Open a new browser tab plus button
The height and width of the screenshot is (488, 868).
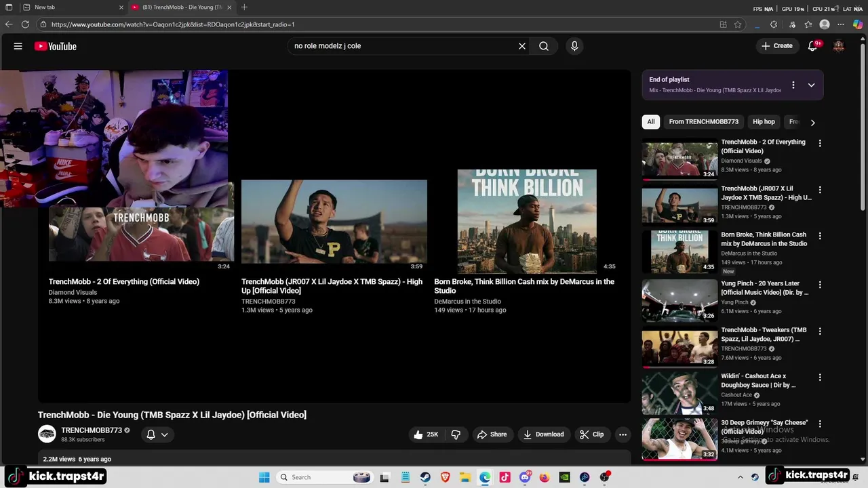[x=244, y=7]
